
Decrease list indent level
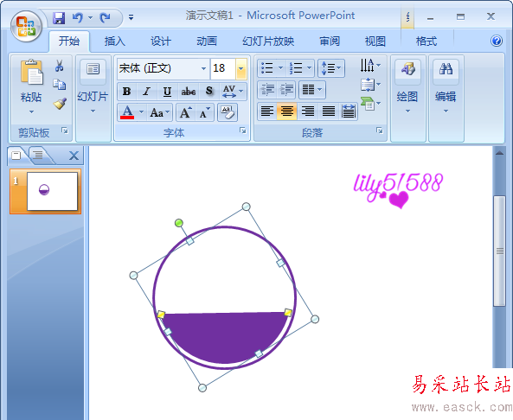tap(267, 89)
